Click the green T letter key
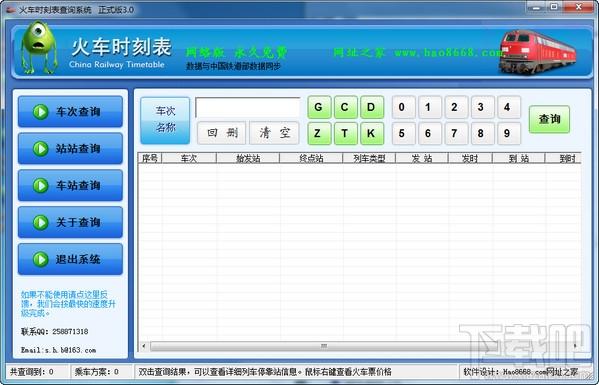The width and height of the screenshot is (599, 385). [x=345, y=133]
